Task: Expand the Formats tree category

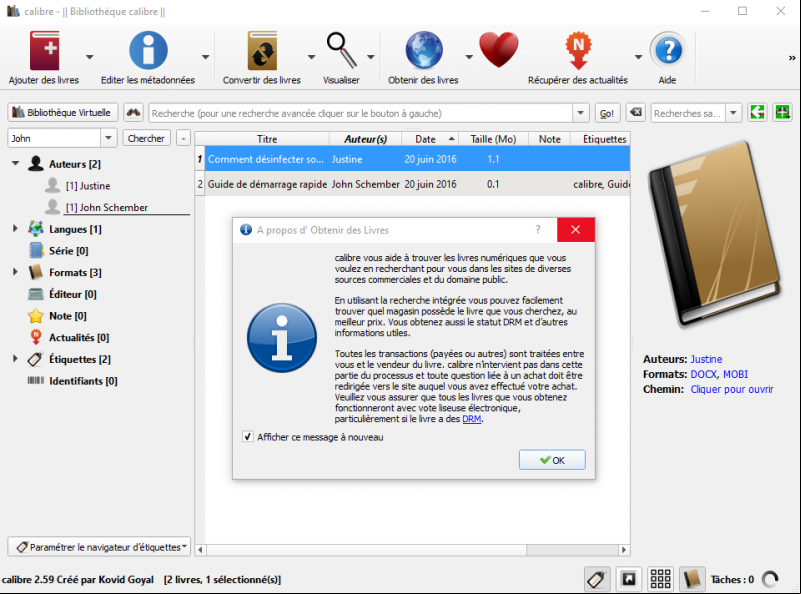Action: click(x=15, y=272)
